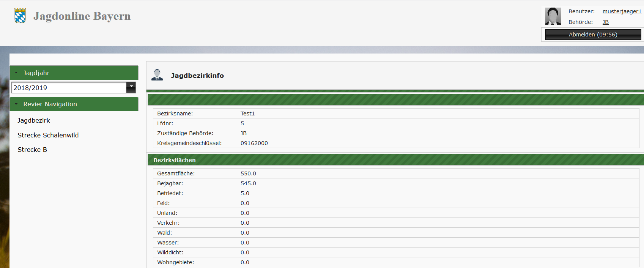Image resolution: width=644 pixels, height=268 pixels.
Task: Select the Bejagbar value 545.0
Action: 248,183
